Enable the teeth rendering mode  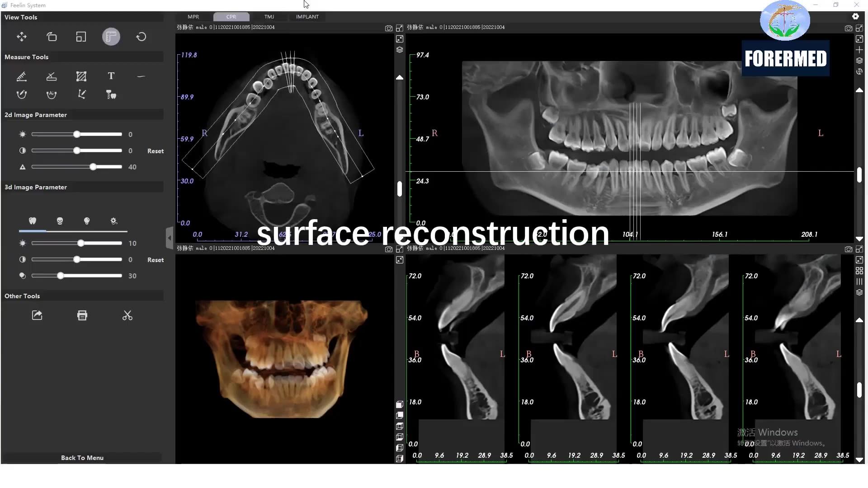(32, 221)
